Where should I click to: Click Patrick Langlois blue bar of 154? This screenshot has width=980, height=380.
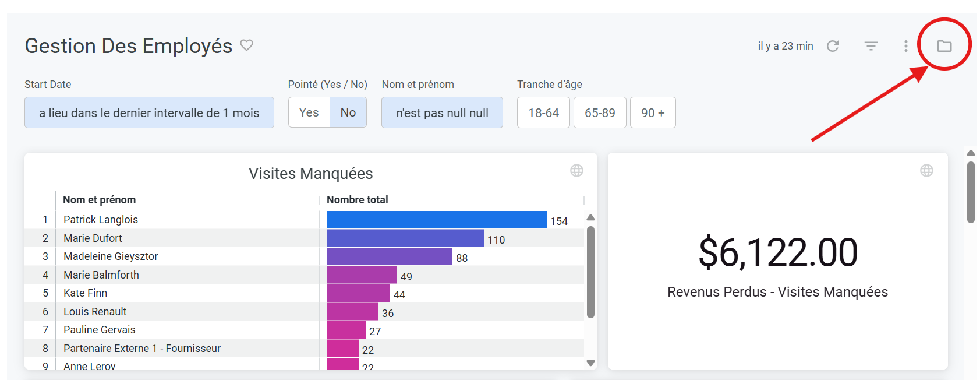(437, 220)
